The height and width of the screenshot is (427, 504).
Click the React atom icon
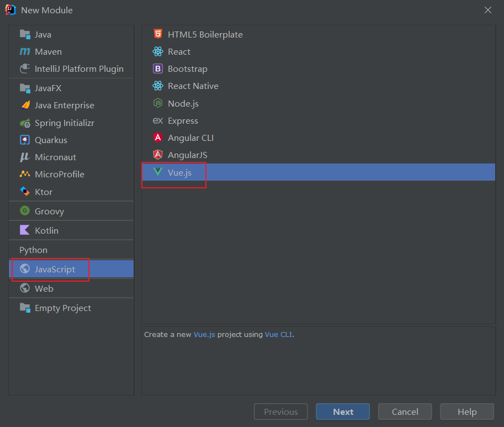coord(158,51)
